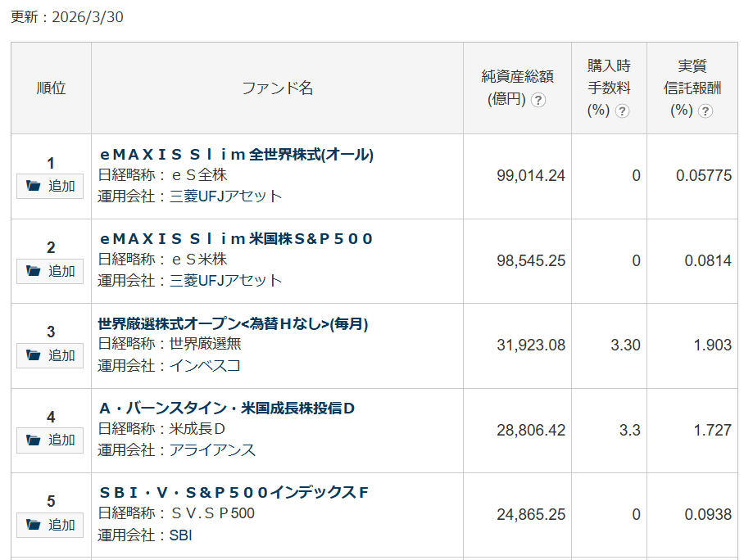Image resolution: width=744 pixels, height=560 pixels.
Task: Open eMAXIS Slim 米国株S&P500 fund link
Action: click(x=236, y=238)
